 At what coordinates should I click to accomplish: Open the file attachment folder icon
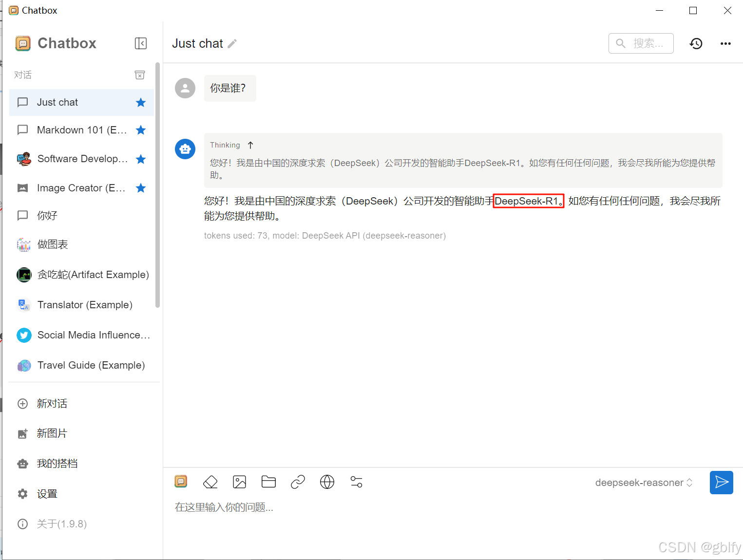pyautogui.click(x=268, y=482)
